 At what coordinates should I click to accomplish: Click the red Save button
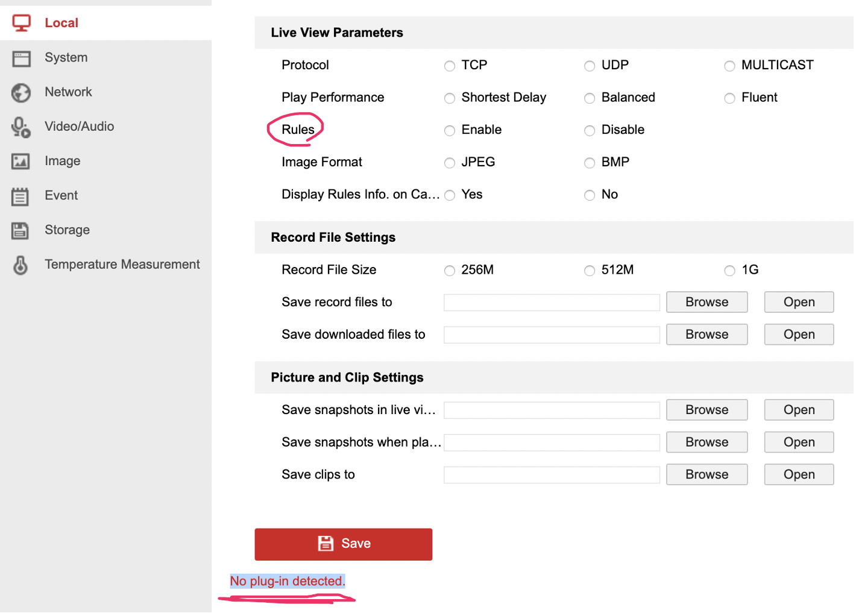[x=343, y=544]
